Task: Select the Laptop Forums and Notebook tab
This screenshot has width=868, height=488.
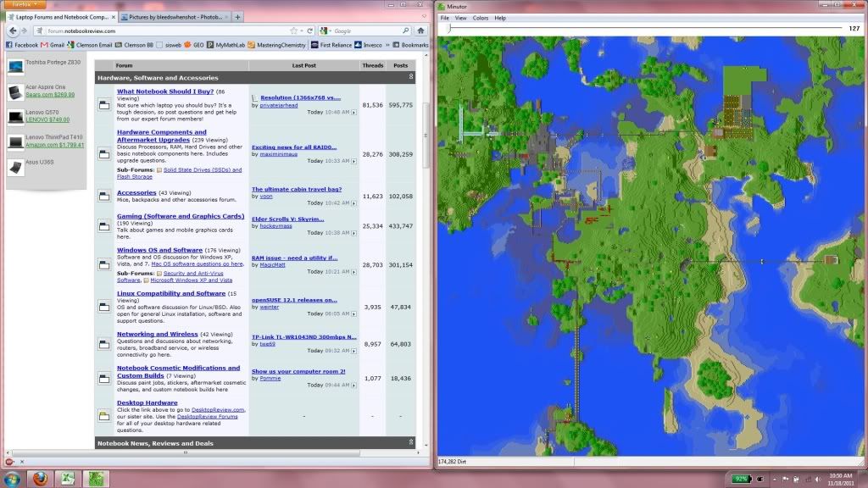Action: pyautogui.click(x=60, y=17)
